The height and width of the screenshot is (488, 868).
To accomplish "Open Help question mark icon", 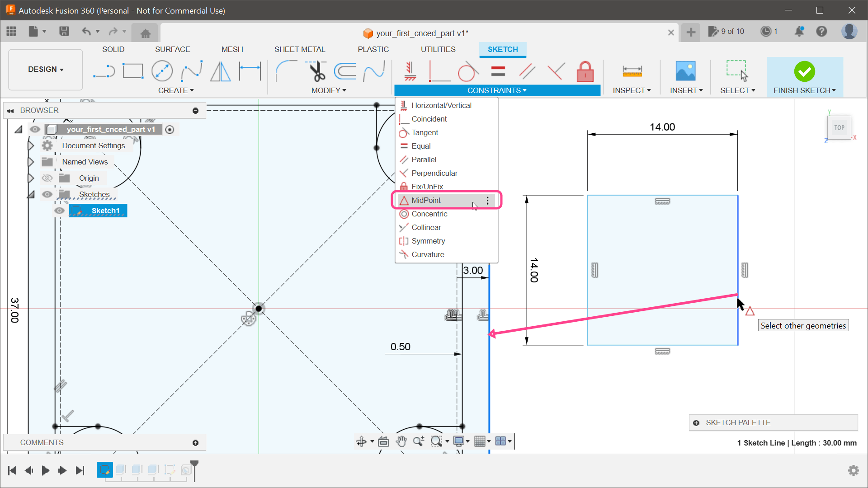I will [x=821, y=31].
